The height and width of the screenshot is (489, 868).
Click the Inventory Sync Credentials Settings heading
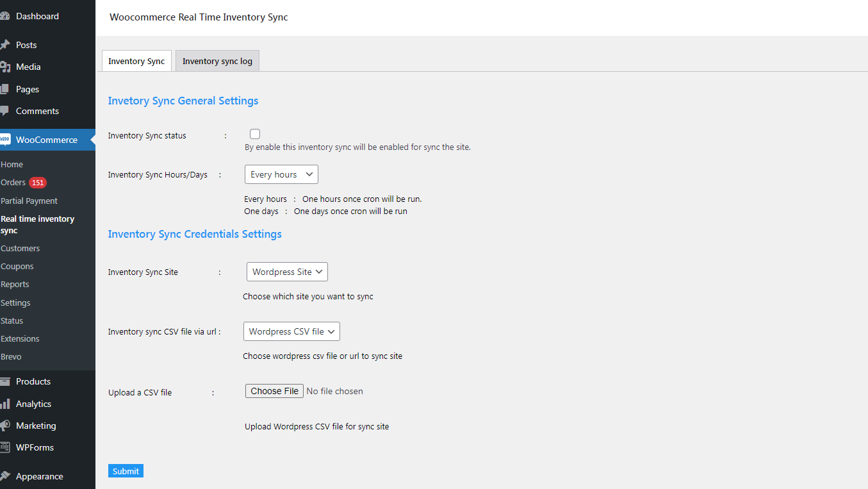[195, 234]
